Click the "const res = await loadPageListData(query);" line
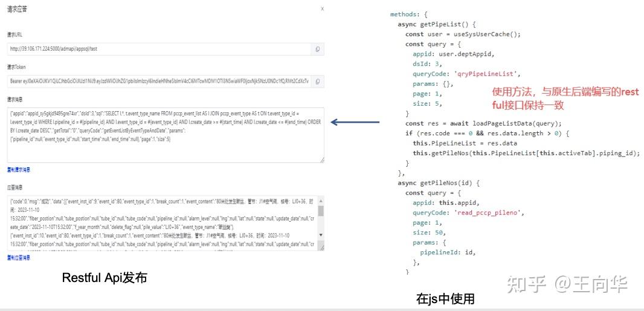 483,124
